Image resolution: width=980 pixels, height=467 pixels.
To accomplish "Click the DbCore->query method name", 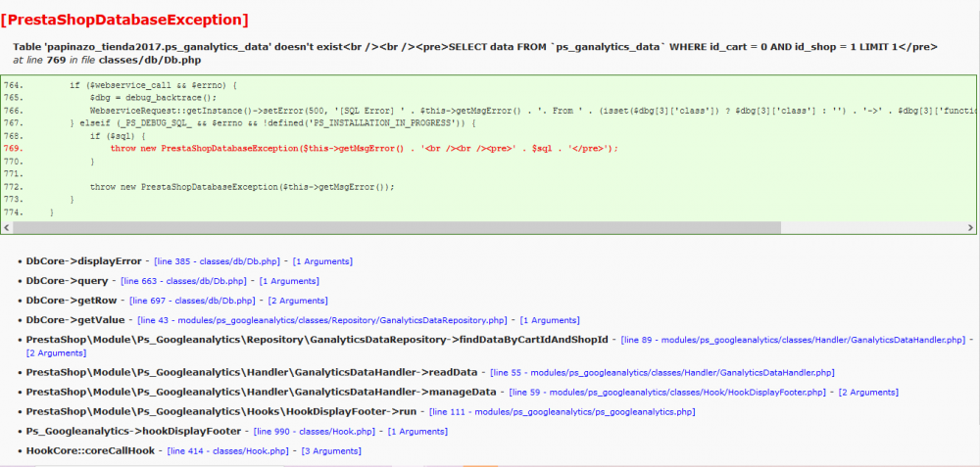I will point(67,282).
